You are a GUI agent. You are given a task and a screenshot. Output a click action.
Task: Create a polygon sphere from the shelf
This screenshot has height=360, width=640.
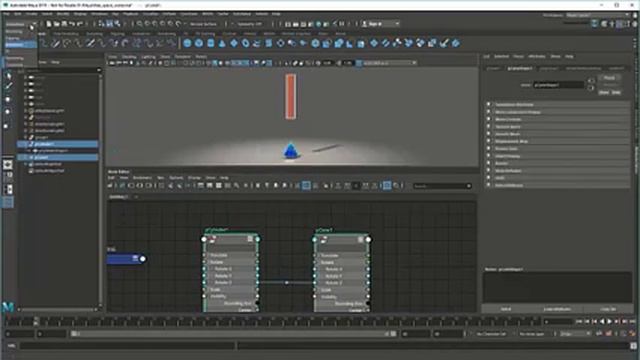(x=187, y=43)
